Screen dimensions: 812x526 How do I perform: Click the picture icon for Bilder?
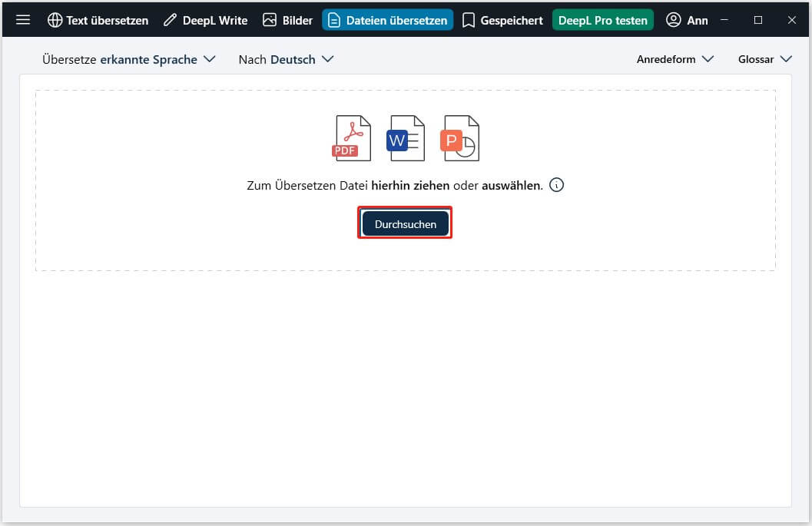(x=270, y=20)
